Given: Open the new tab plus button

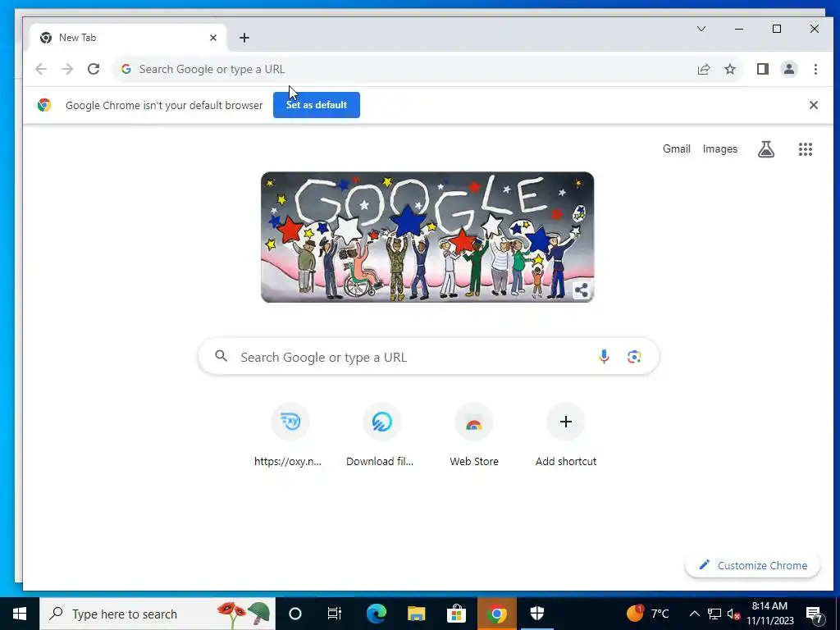Looking at the screenshot, I should coord(244,38).
